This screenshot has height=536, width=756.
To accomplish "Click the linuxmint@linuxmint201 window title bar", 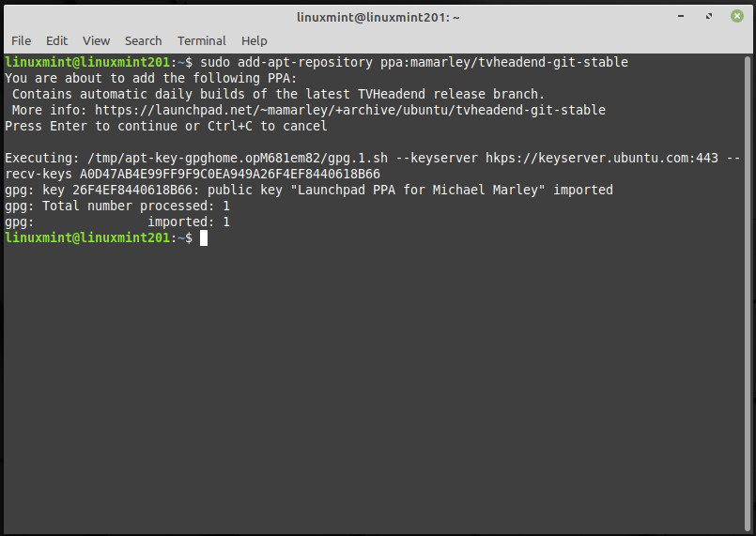I will tap(377, 17).
